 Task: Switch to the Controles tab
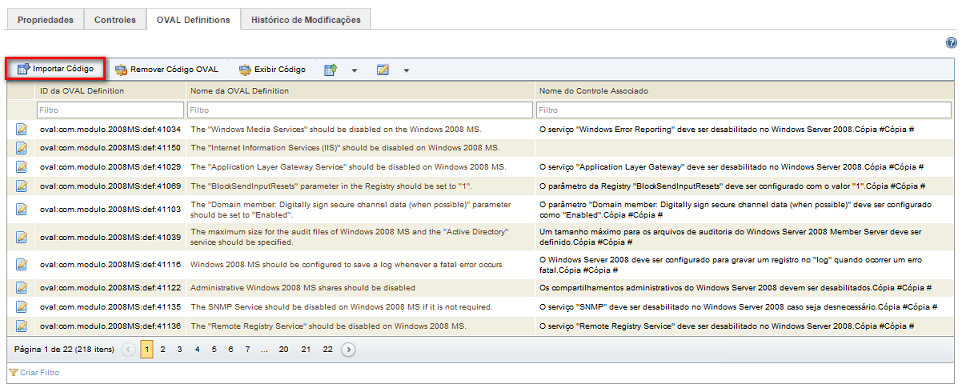(115, 20)
